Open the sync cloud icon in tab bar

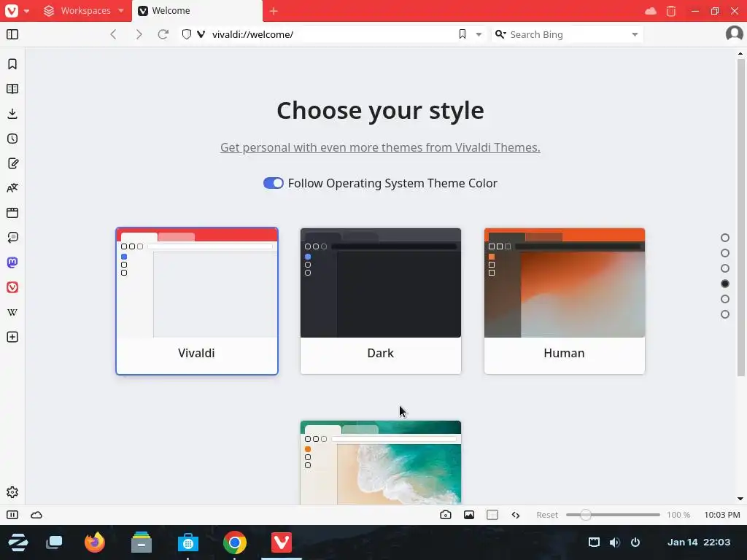650,11
